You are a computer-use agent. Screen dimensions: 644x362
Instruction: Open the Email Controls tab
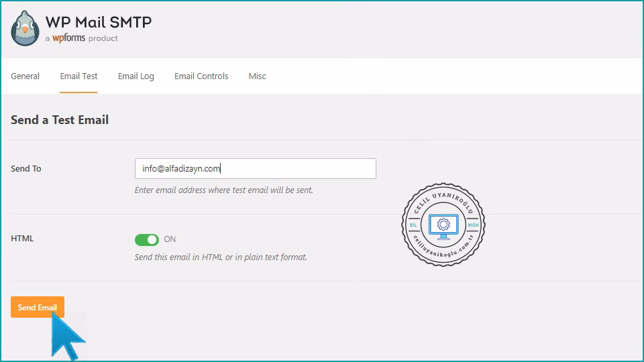tap(201, 76)
